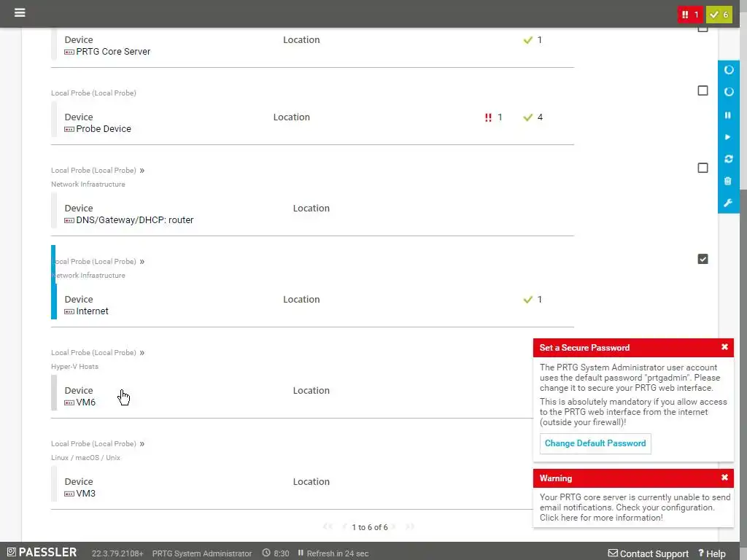Click the green up-sensors counter badge
The image size is (747, 560).
pyautogui.click(x=719, y=15)
